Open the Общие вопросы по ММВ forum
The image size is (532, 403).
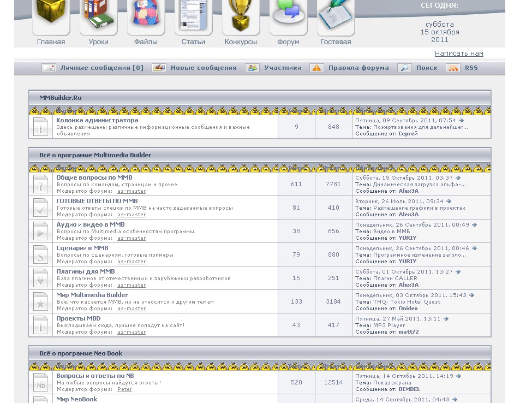94,177
